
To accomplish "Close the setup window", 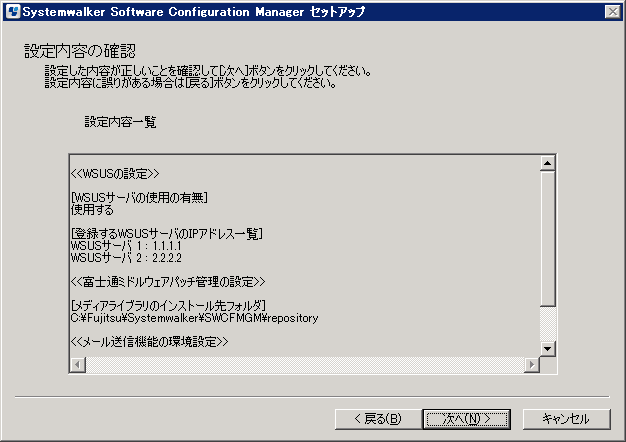I will pyautogui.click(x=613, y=12).
